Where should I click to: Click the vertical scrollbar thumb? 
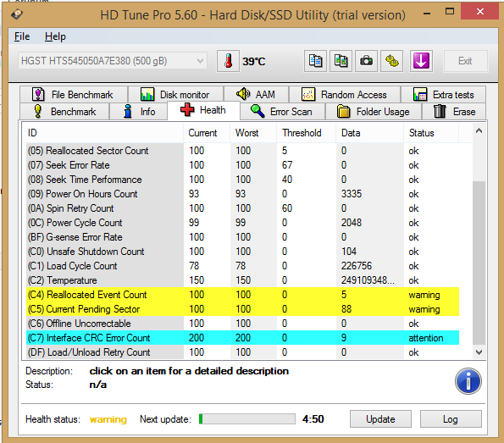click(479, 263)
